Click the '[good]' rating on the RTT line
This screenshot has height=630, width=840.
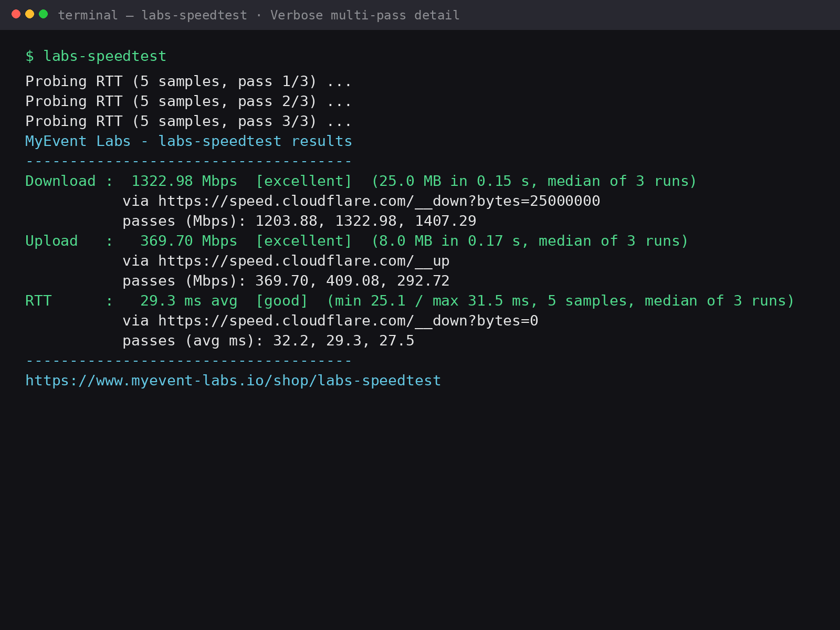click(281, 301)
